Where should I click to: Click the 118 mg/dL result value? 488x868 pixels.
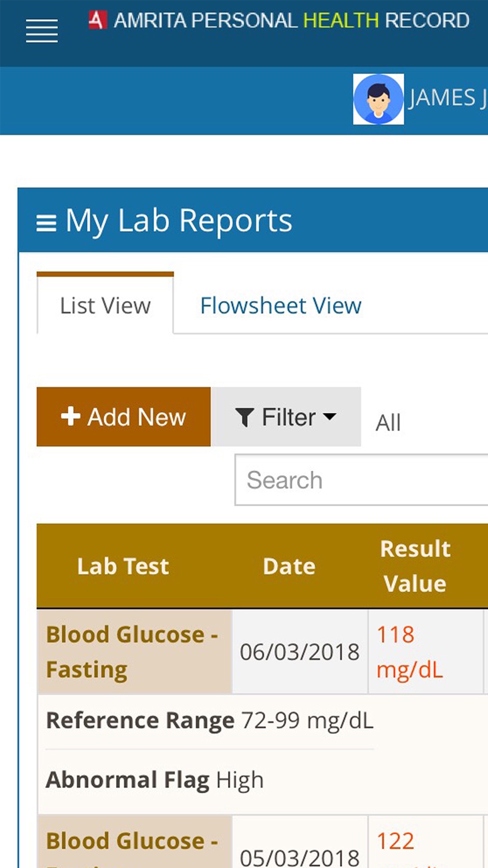(410, 652)
